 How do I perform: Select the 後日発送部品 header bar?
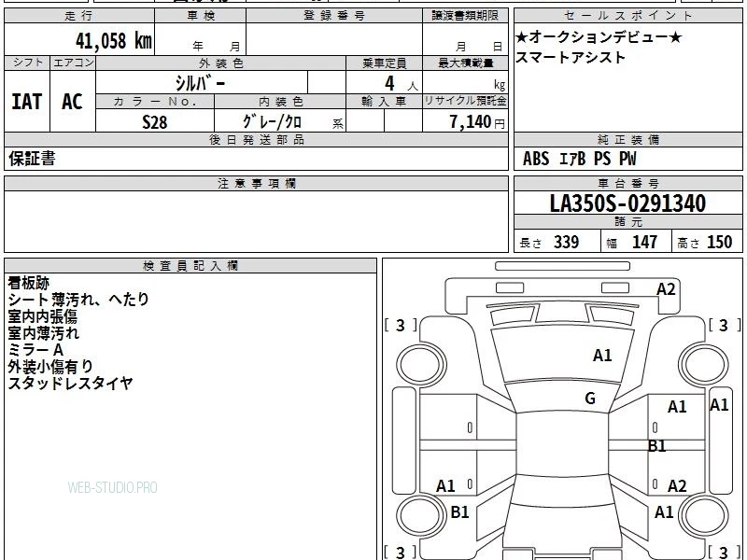[256, 139]
